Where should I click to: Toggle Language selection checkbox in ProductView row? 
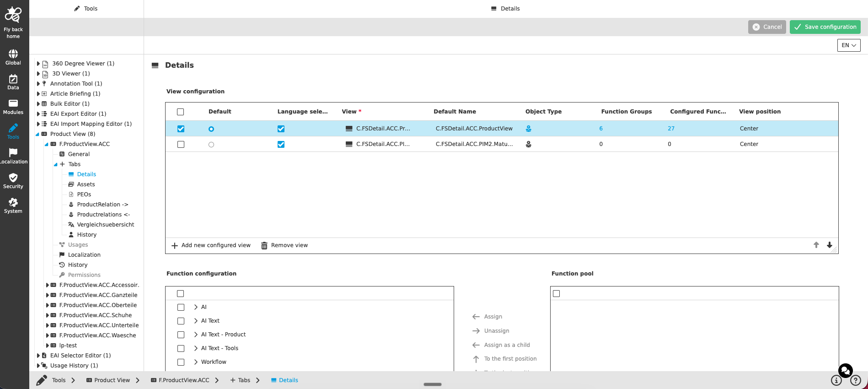point(281,129)
